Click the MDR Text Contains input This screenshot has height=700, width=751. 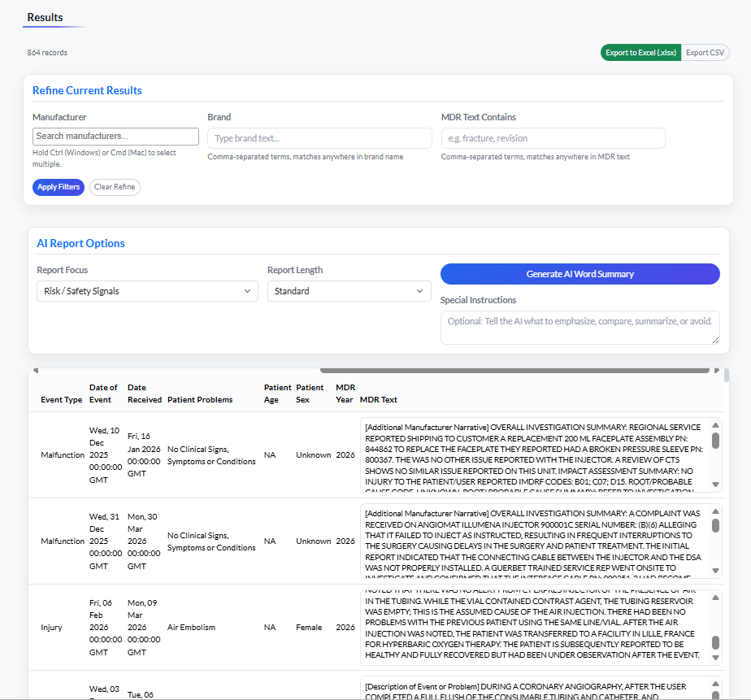coord(553,138)
